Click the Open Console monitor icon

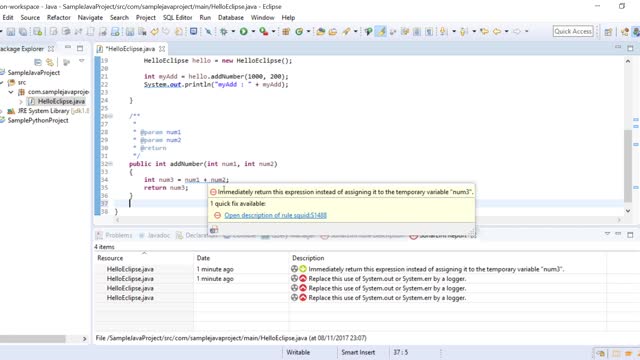pyautogui.click(x=193, y=31)
